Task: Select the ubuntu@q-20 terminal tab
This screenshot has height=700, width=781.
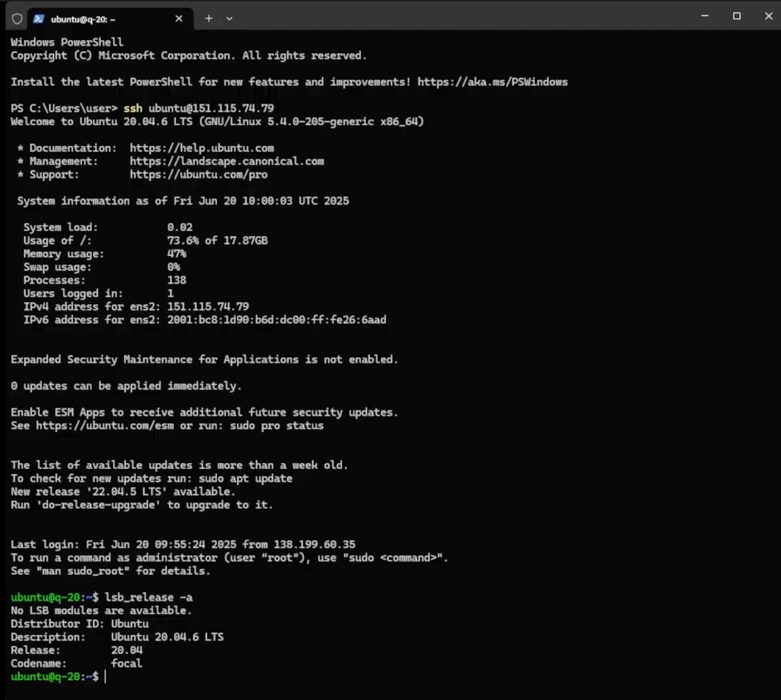Action: pos(111,19)
